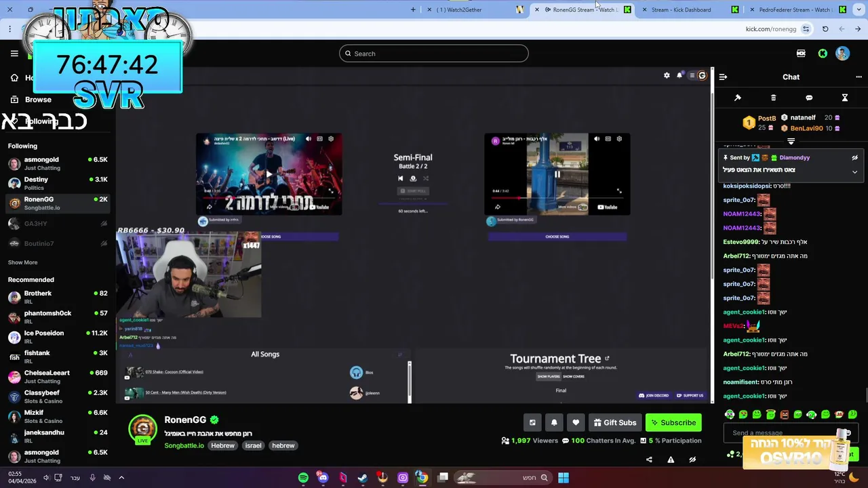868x488 pixels.
Task: Open chat options three-dot menu
Action: (859, 77)
